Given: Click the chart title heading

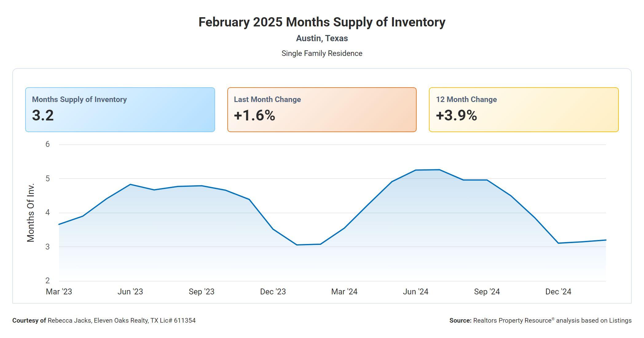Looking at the screenshot, I should tap(322, 22).
